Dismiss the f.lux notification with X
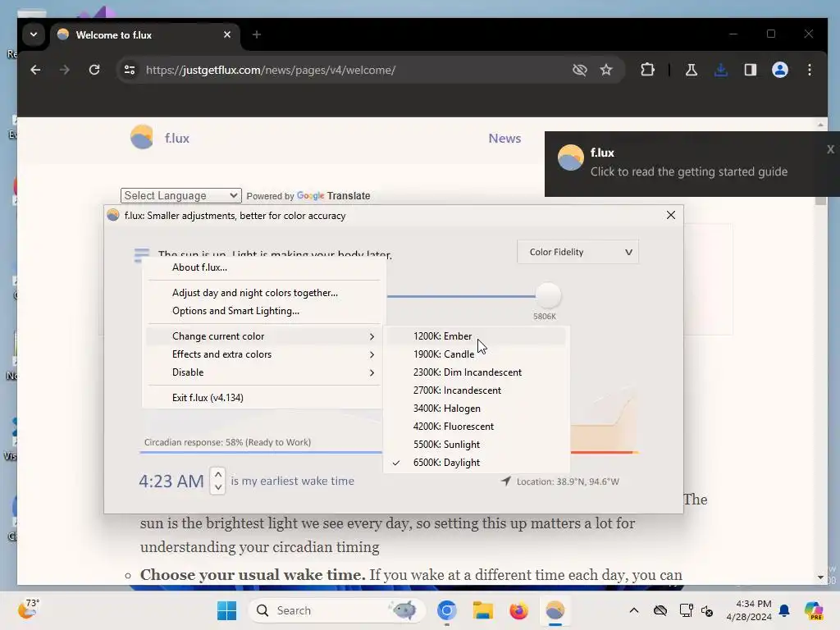 tap(830, 149)
